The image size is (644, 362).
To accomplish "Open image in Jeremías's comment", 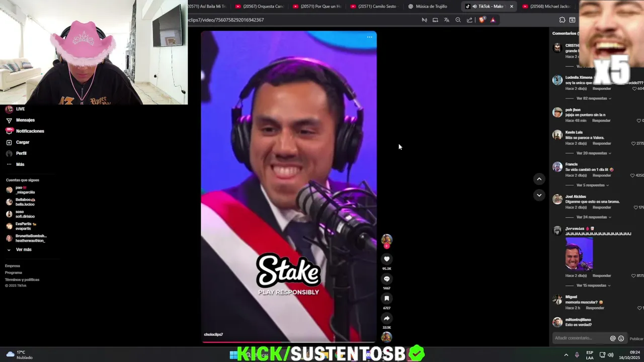I will point(579,254).
